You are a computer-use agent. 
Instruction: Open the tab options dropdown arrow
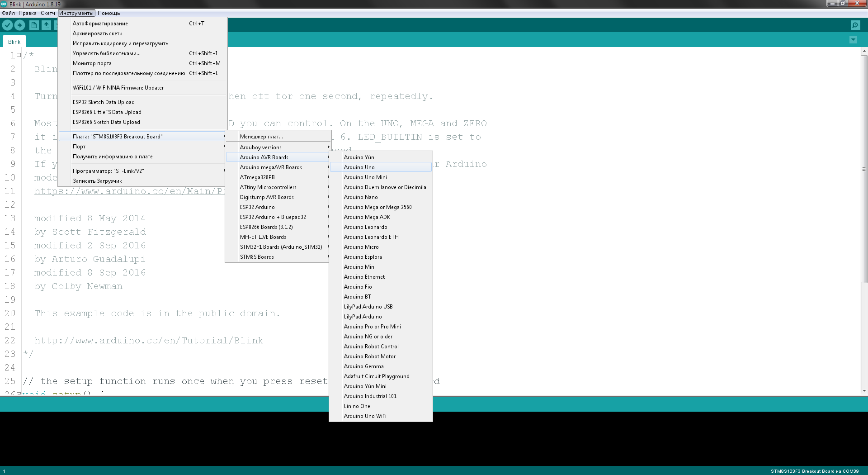[853, 40]
